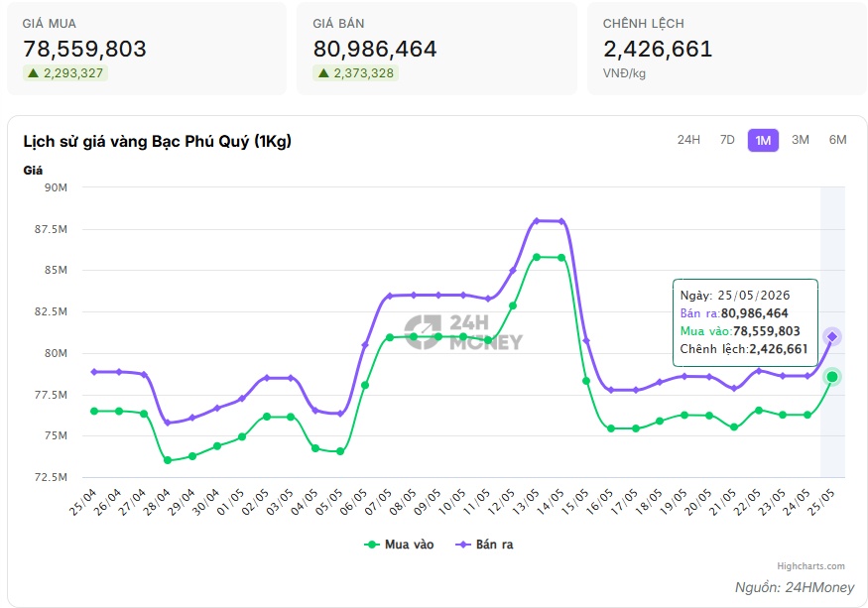Click the 01/05 x-axis date label
Viewport: 868px width, 608px height.
(230, 502)
